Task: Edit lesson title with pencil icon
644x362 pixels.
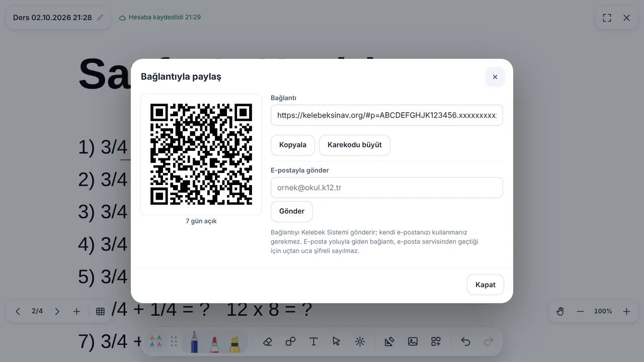Action: point(100,18)
